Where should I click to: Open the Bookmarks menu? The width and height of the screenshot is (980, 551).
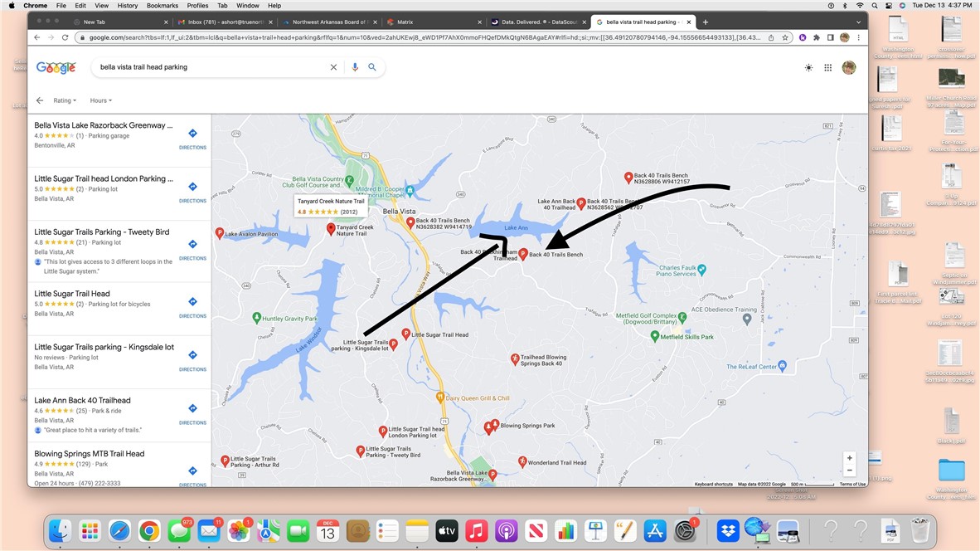(x=162, y=6)
